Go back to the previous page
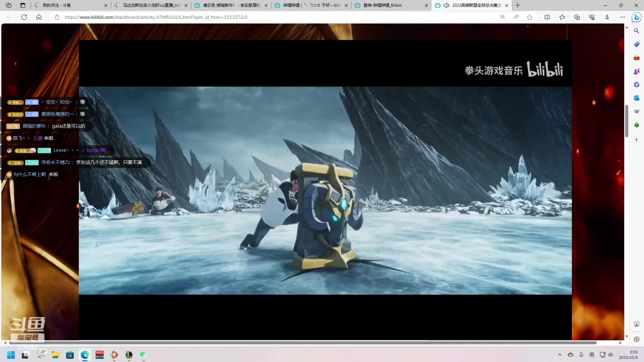Viewport: 644px width, 362px height. pos(9,17)
